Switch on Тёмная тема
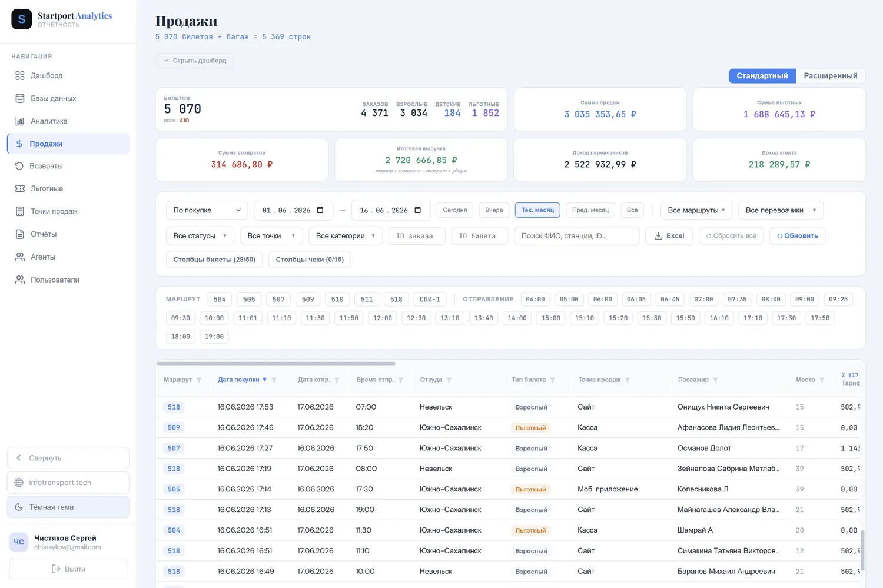This screenshot has width=883, height=588. coord(68,507)
